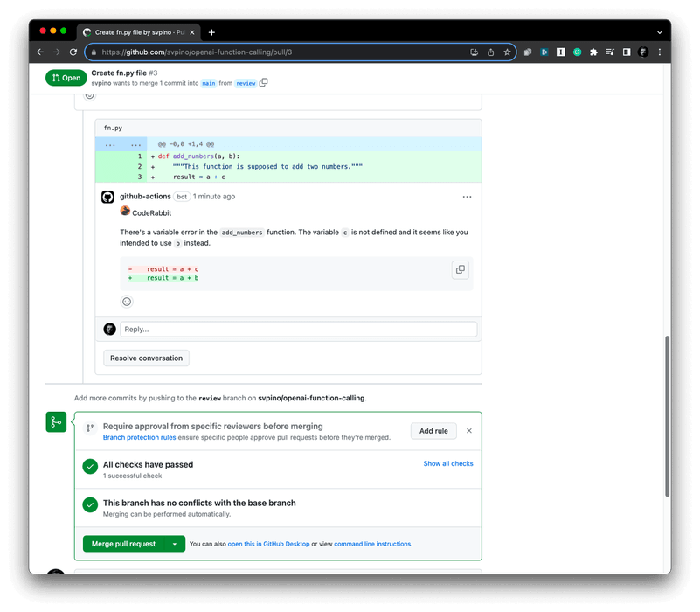Click the '@@ -0,0 +1,4 @@' hunk header
Viewport: 700px width, 612px height.
click(186, 144)
